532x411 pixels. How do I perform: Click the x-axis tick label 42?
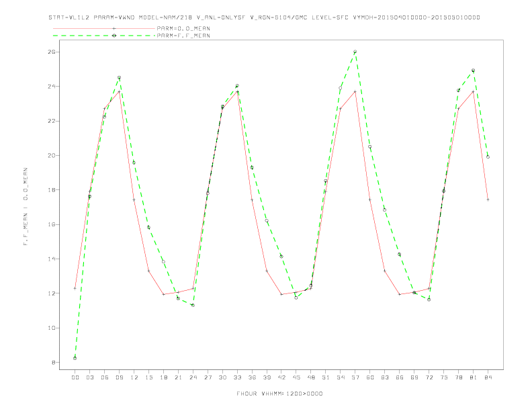pyautogui.click(x=281, y=377)
